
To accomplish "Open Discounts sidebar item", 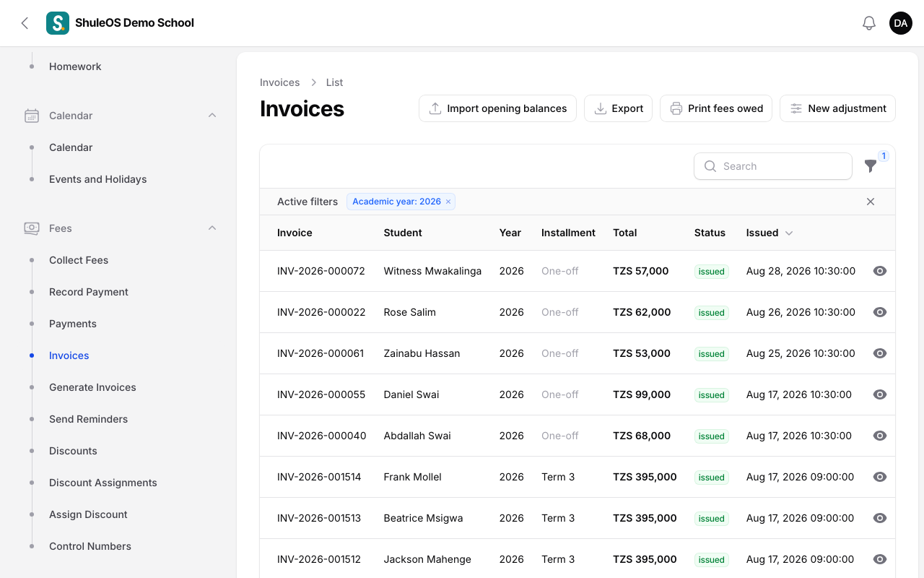I will coord(73,451).
